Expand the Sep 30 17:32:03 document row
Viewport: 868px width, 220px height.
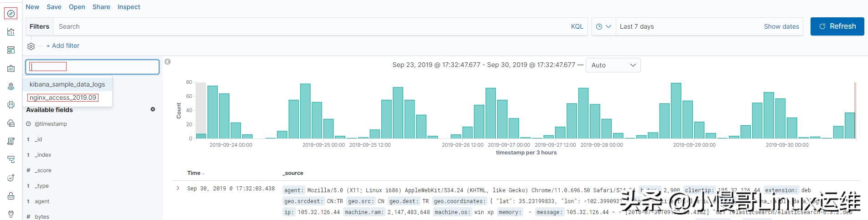tap(178, 188)
